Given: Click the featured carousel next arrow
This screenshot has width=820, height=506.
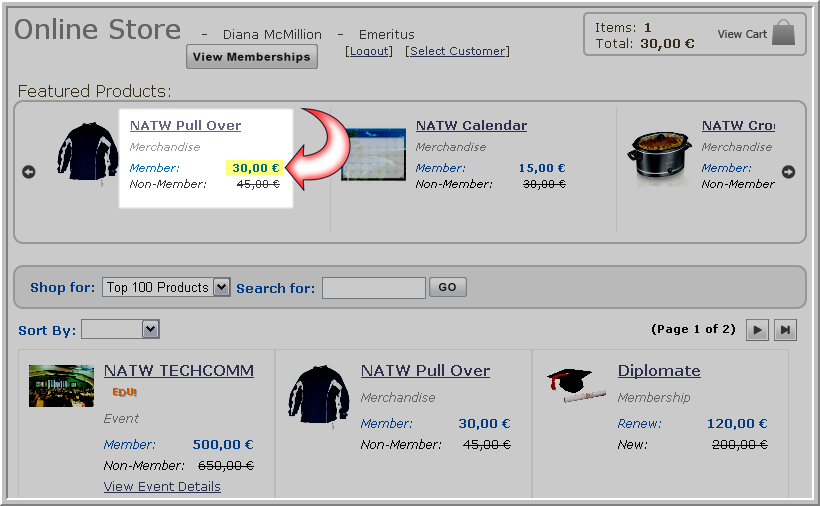Looking at the screenshot, I should click(788, 171).
